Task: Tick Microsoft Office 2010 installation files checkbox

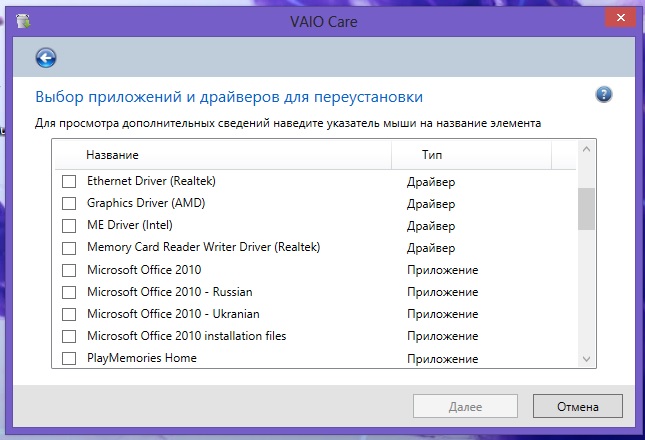Action: pos(69,336)
